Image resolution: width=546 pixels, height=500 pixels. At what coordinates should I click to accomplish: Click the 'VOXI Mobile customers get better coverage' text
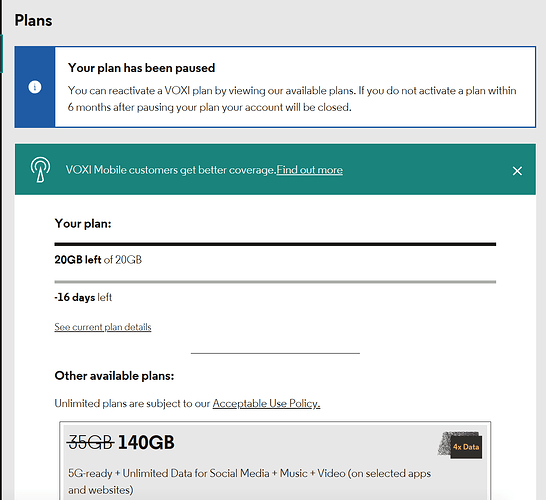171,170
